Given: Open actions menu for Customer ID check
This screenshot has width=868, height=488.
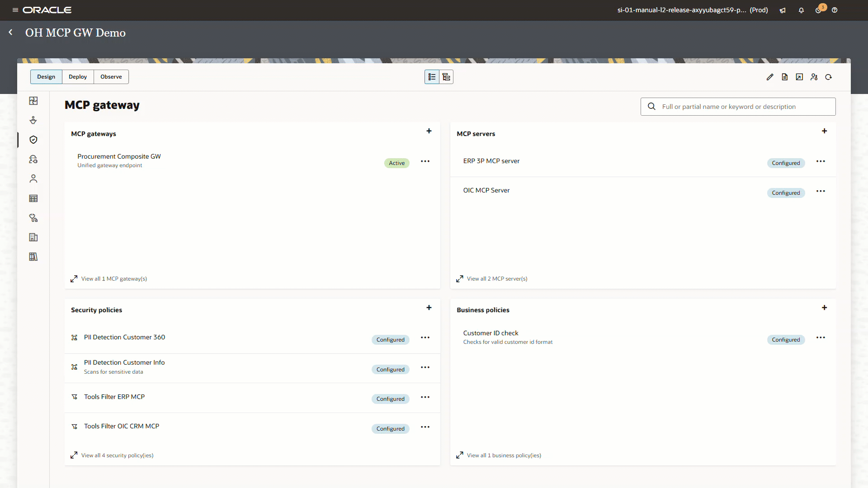Looking at the screenshot, I should point(821,338).
